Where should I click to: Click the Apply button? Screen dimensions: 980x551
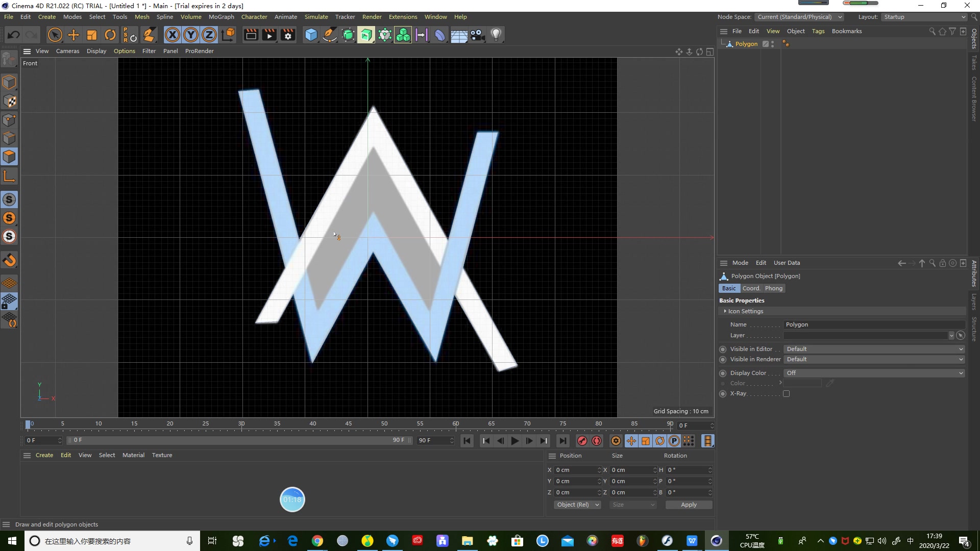pyautogui.click(x=688, y=505)
